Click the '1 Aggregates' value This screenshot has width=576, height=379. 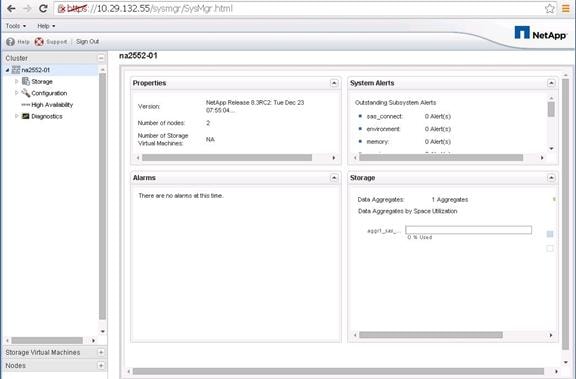tap(450, 199)
